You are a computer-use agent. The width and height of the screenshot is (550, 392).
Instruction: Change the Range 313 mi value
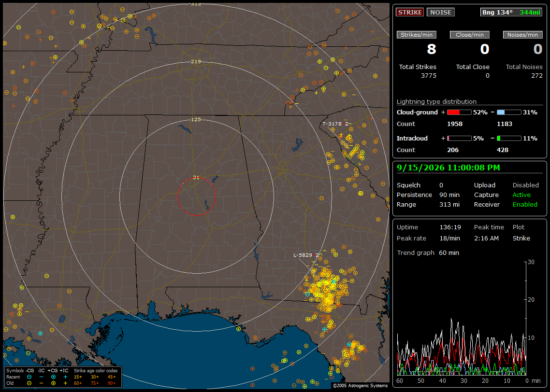[x=449, y=205]
